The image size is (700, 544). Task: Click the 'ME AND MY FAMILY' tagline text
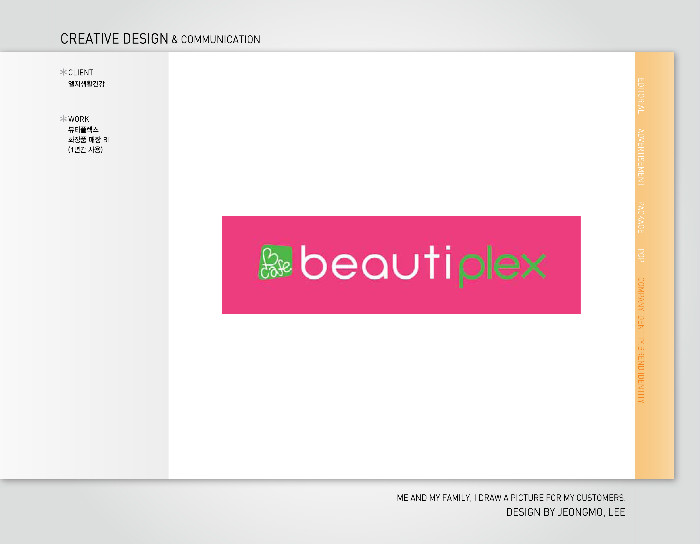point(510,498)
